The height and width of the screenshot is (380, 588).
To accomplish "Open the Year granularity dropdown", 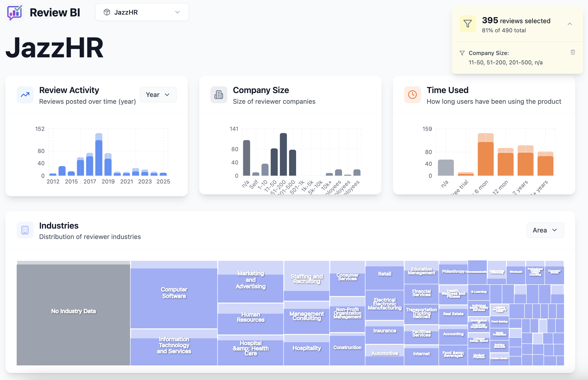I will (x=158, y=95).
